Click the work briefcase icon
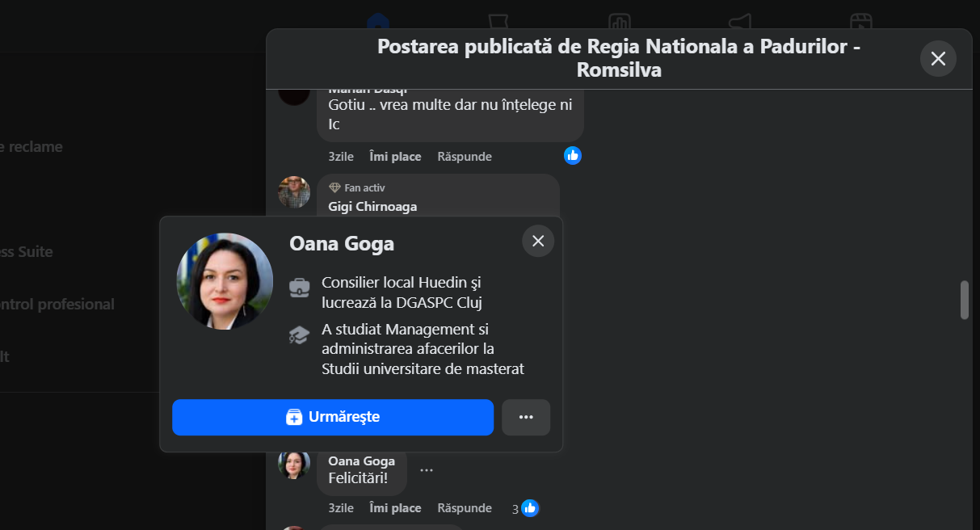The image size is (980, 530). (x=300, y=287)
